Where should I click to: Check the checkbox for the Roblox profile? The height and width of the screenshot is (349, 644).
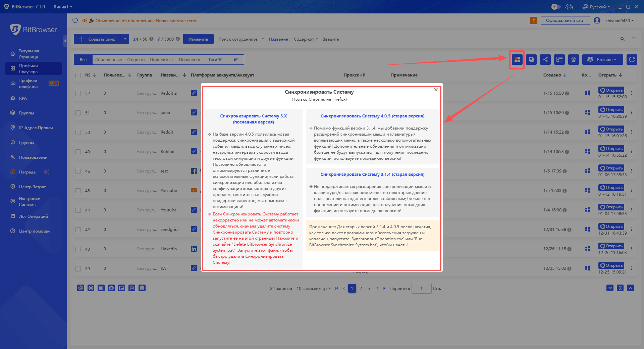[78, 151]
